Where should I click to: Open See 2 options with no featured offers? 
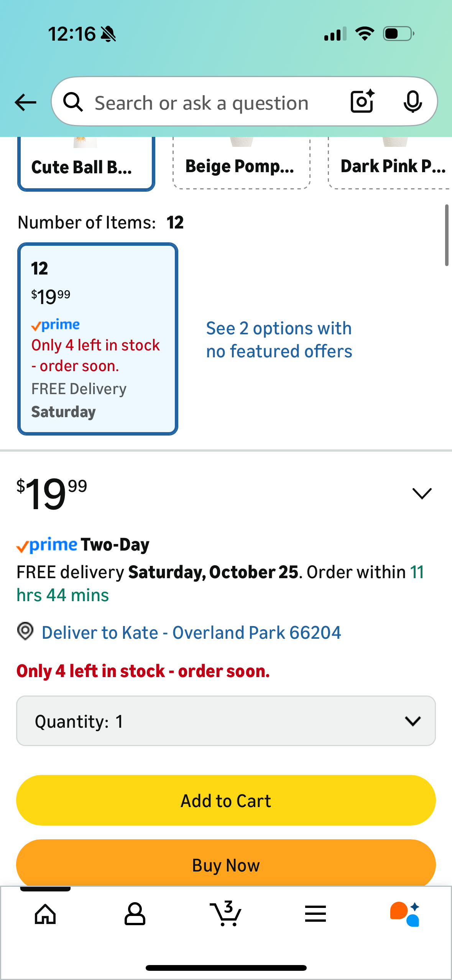tap(279, 340)
